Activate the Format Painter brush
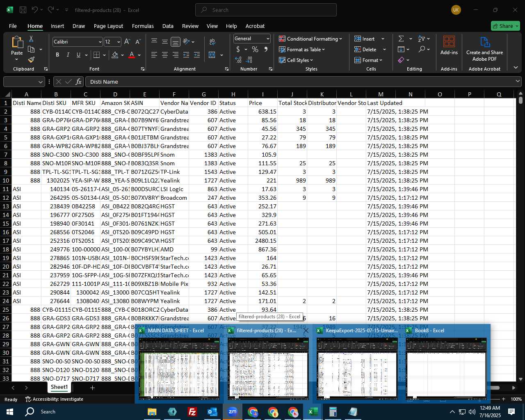525x420 pixels. 31,60
